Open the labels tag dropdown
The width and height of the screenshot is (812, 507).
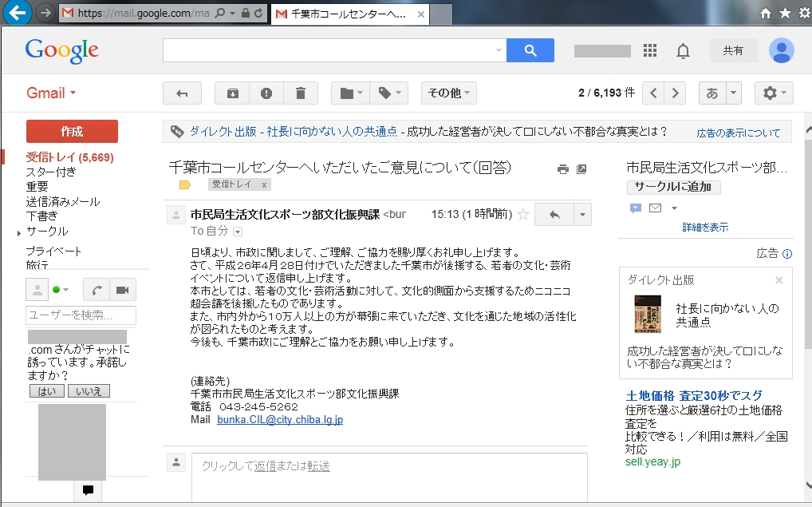(x=389, y=93)
